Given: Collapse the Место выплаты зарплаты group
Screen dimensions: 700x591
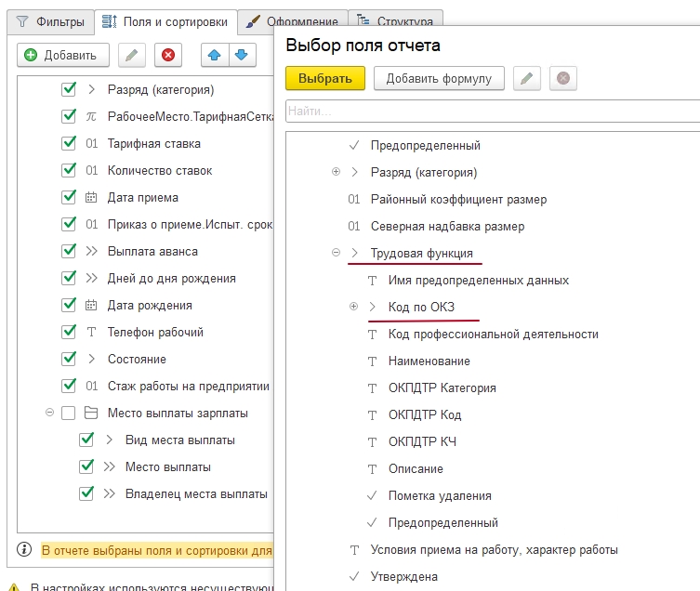Looking at the screenshot, I should tap(49, 413).
